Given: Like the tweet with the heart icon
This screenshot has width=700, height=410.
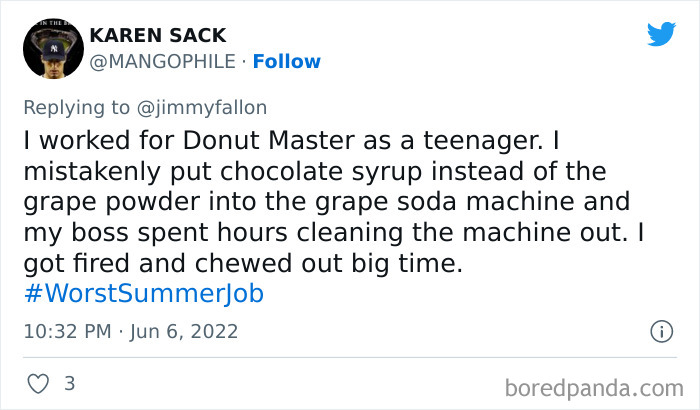Looking at the screenshot, I should 37,383.
